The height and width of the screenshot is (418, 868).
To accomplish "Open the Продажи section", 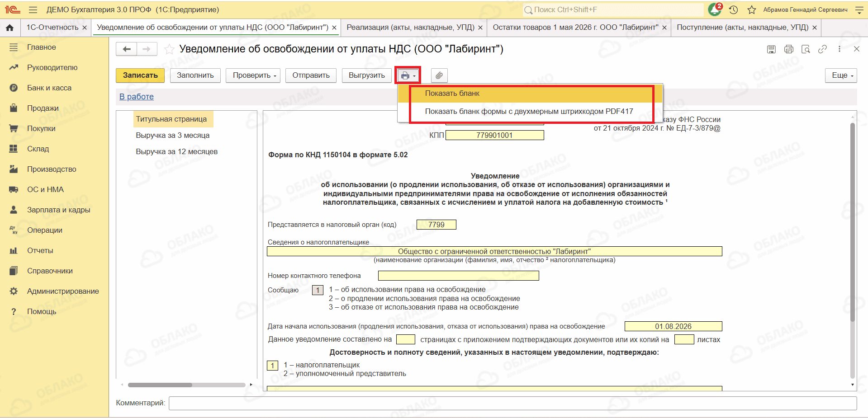I will [43, 108].
